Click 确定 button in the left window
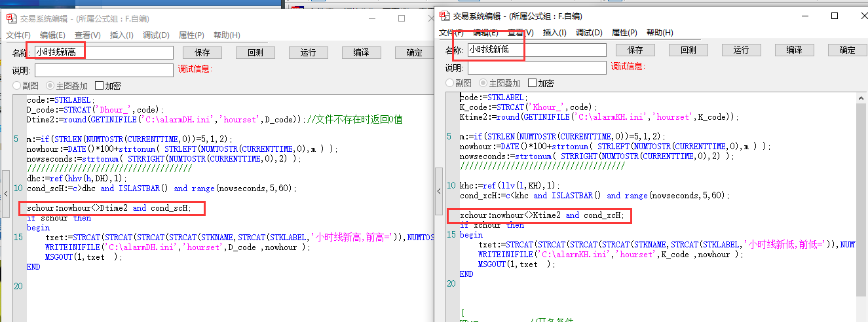The image size is (868, 322). [414, 52]
